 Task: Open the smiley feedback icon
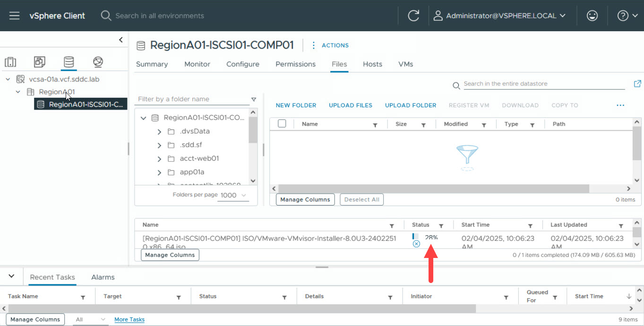pyautogui.click(x=592, y=16)
